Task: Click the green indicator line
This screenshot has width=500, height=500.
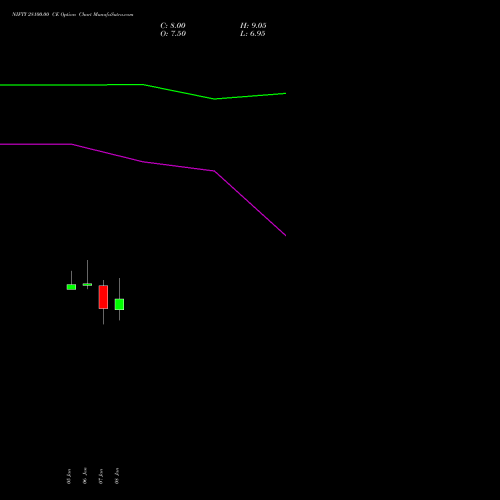Action: point(143,85)
